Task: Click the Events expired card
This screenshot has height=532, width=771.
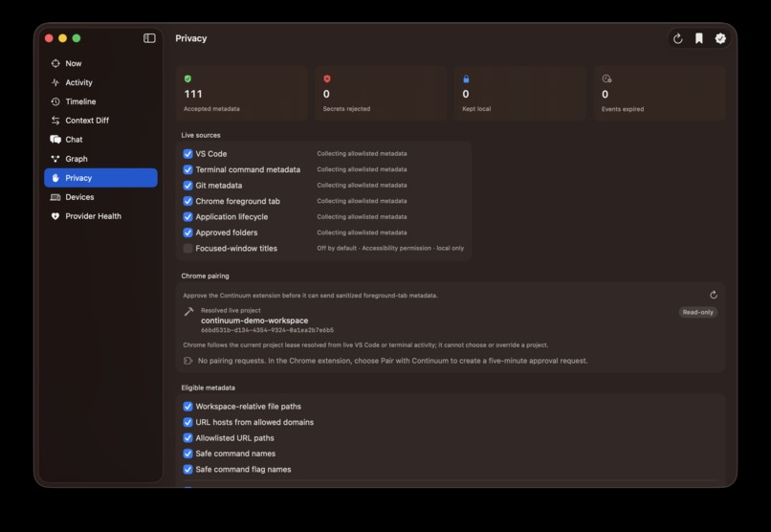Action: pos(659,94)
